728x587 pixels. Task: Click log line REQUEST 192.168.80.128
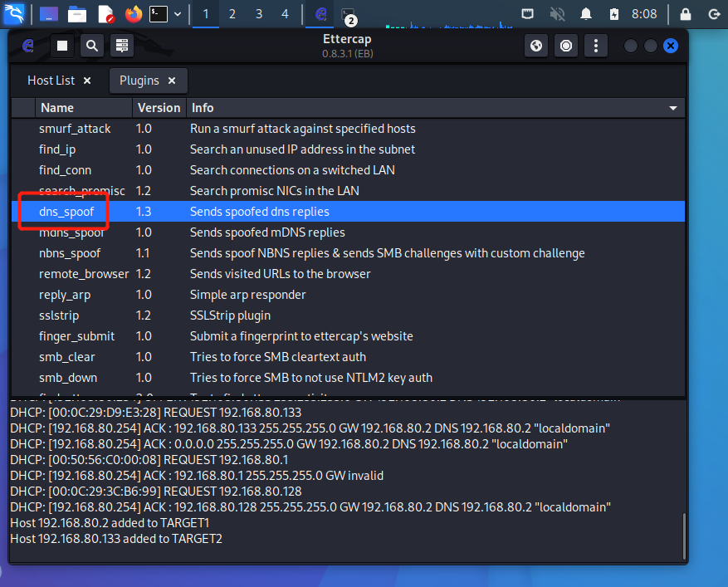click(x=156, y=492)
